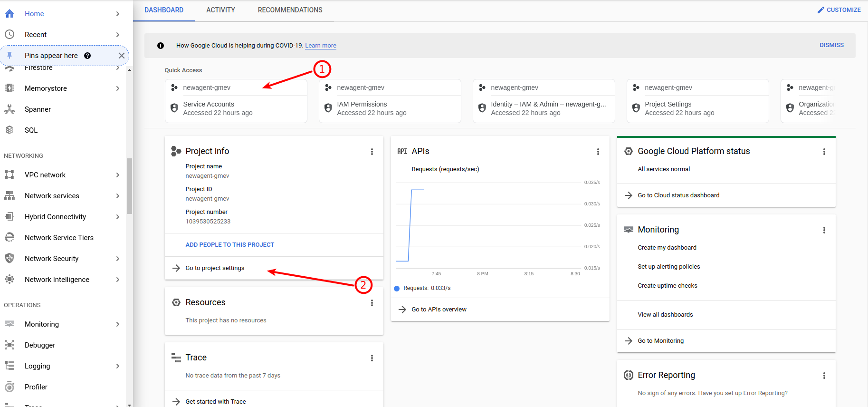The image size is (868, 407).
Task: Click the pin icon beside Pins appear here
Action: click(x=10, y=56)
